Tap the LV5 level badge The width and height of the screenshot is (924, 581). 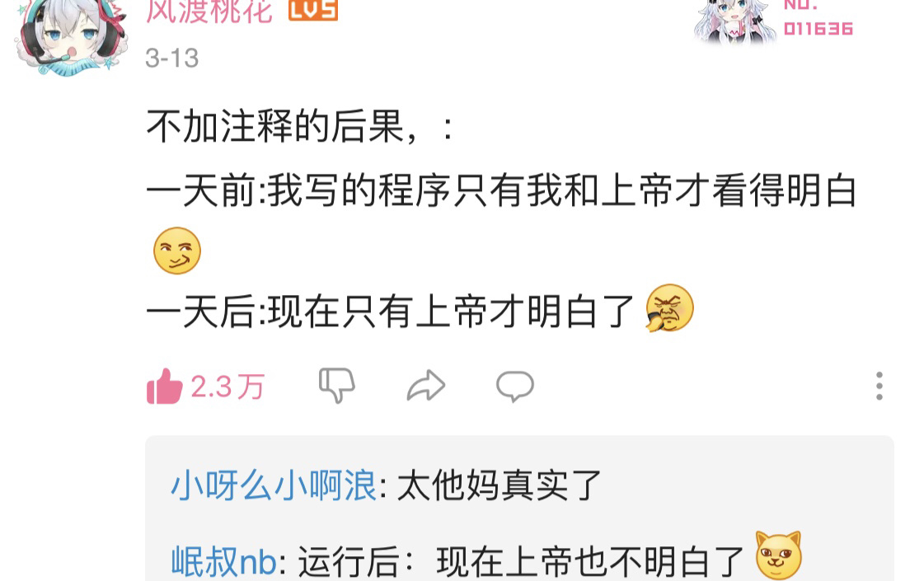[x=313, y=10]
